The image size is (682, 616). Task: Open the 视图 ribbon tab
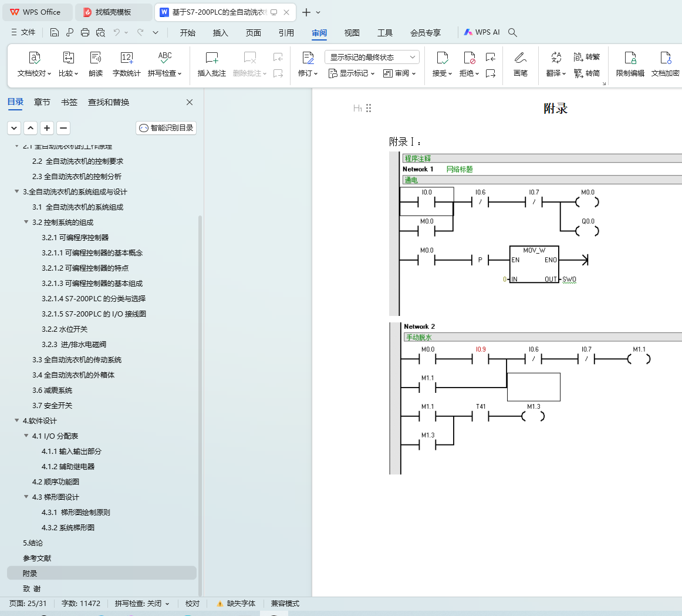click(x=352, y=33)
